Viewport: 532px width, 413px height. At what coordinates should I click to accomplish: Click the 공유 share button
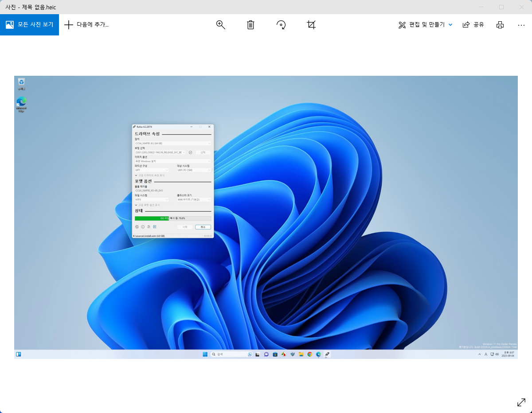click(x=473, y=25)
